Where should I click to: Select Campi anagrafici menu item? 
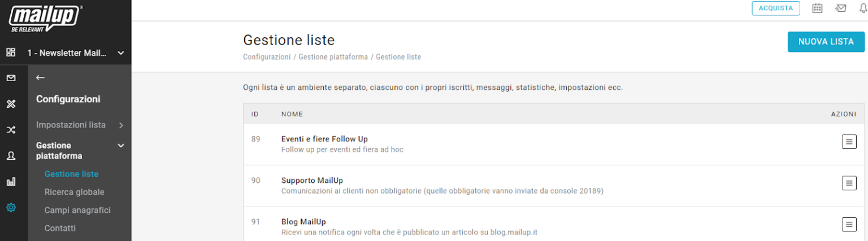[77, 210]
